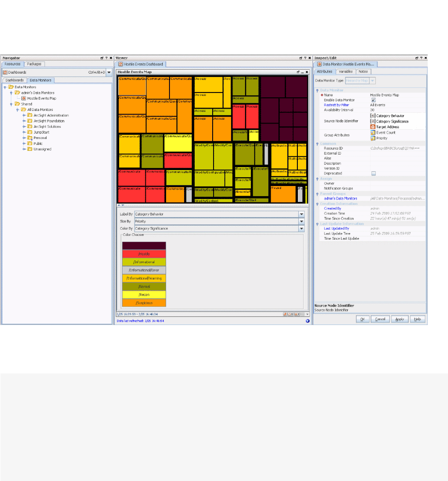Screen dimensions: 448x481
Task: Pick the /Hostile red color swatch
Action: 144,254
